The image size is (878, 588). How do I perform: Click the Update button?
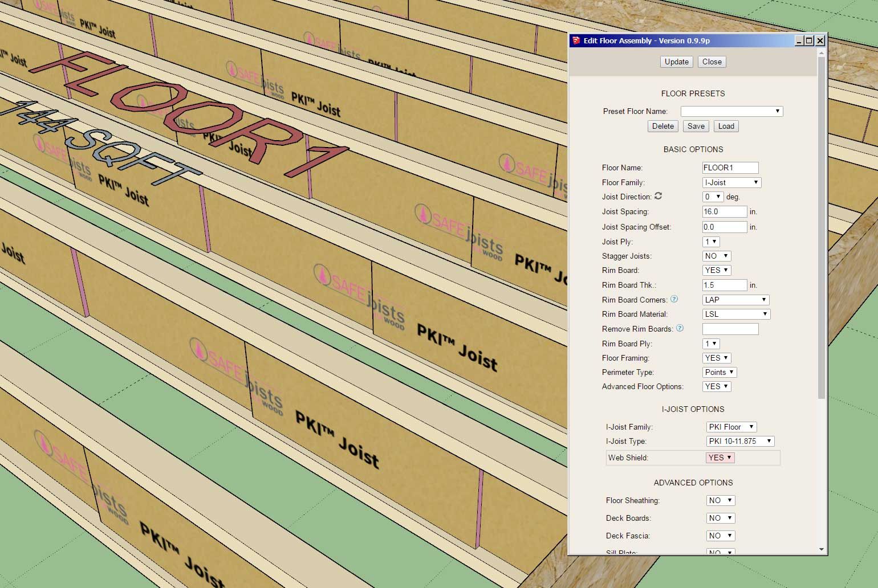click(677, 62)
